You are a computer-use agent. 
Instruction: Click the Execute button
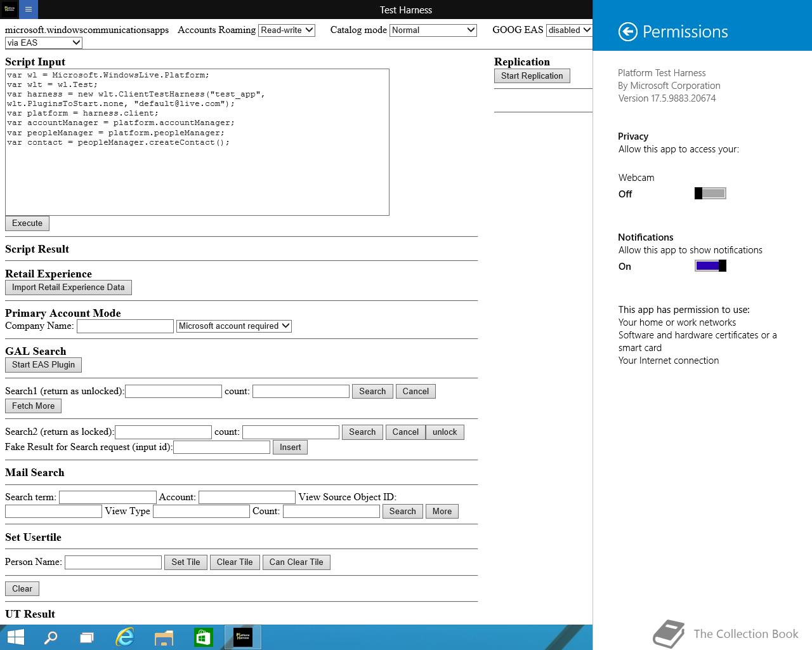click(x=27, y=223)
